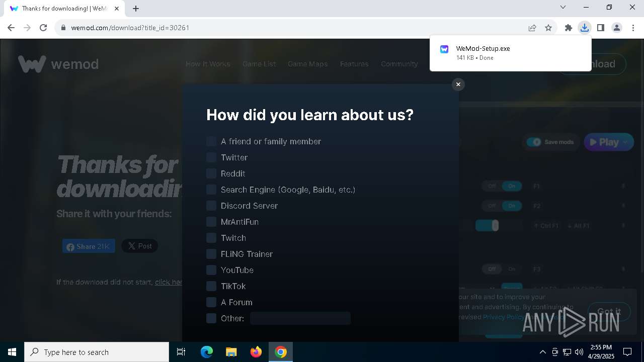Open the notification center icon

pyautogui.click(x=627, y=352)
